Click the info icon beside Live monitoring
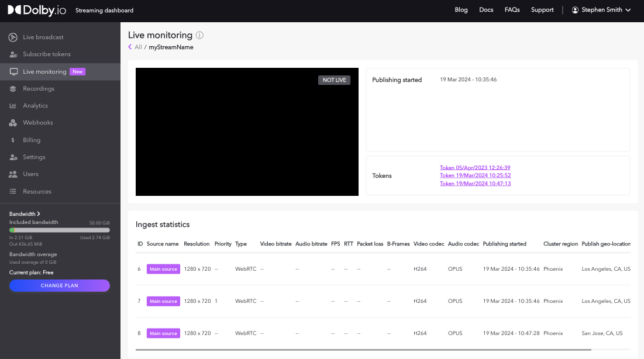644x359 pixels. [200, 36]
